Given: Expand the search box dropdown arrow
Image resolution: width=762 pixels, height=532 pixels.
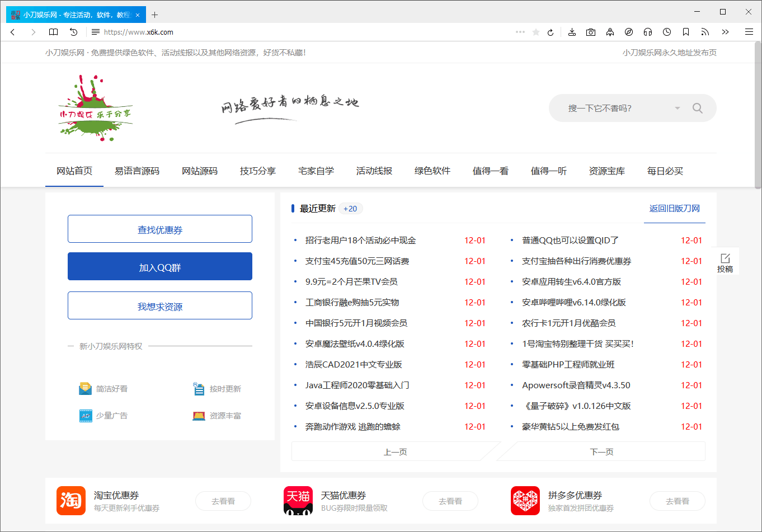Looking at the screenshot, I should pos(677,108).
